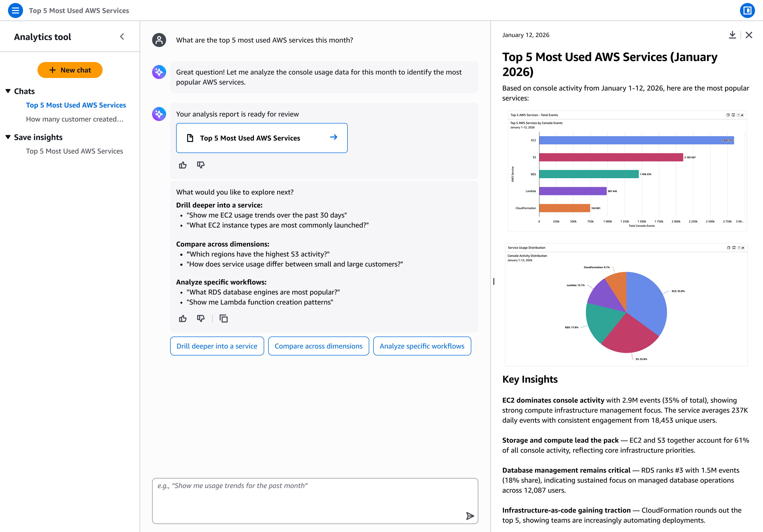Viewport: 763px width, 532px height.
Task: Download the report
Action: tap(732, 35)
